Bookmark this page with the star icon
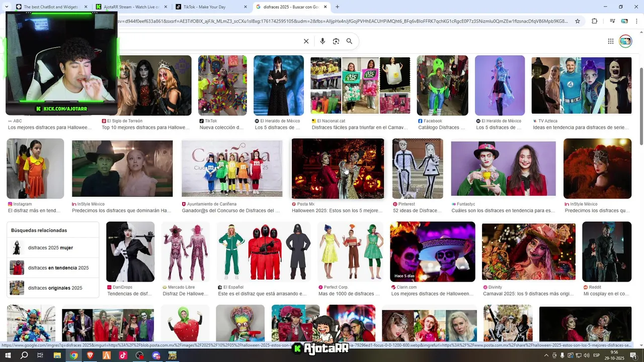This screenshot has width=644, height=362. (578, 21)
